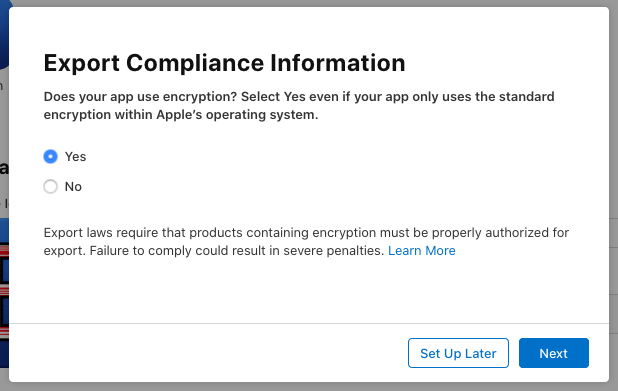The width and height of the screenshot is (618, 391).
Task: Click the dimmed background below the dialog
Action: tap(309, 387)
